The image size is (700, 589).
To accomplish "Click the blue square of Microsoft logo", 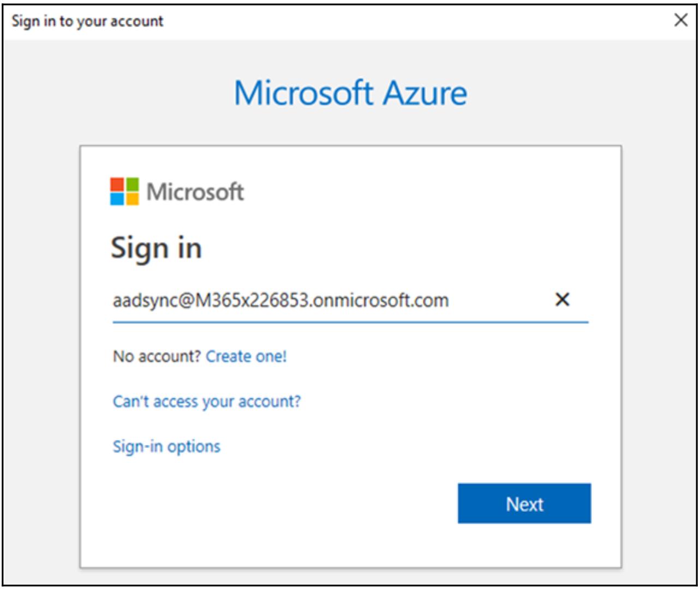I will click(117, 198).
